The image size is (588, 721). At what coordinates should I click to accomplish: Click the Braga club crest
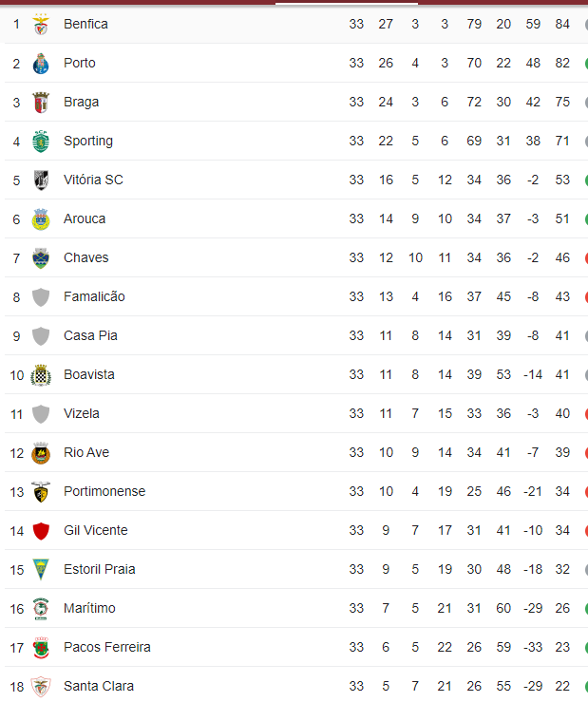(41, 103)
